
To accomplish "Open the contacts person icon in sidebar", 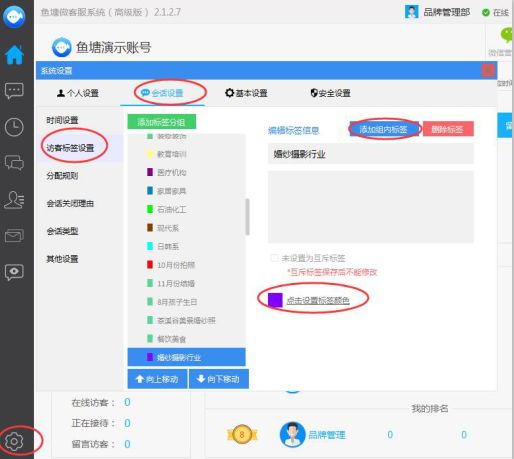I will point(14,200).
